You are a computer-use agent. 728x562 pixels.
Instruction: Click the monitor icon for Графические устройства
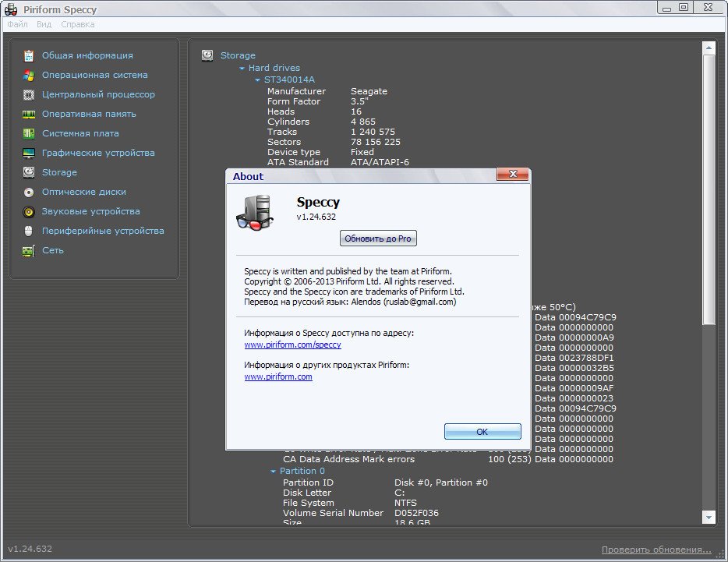[29, 154]
